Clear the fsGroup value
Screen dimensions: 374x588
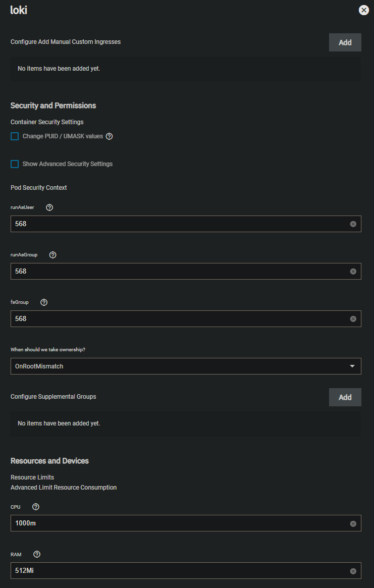click(353, 319)
